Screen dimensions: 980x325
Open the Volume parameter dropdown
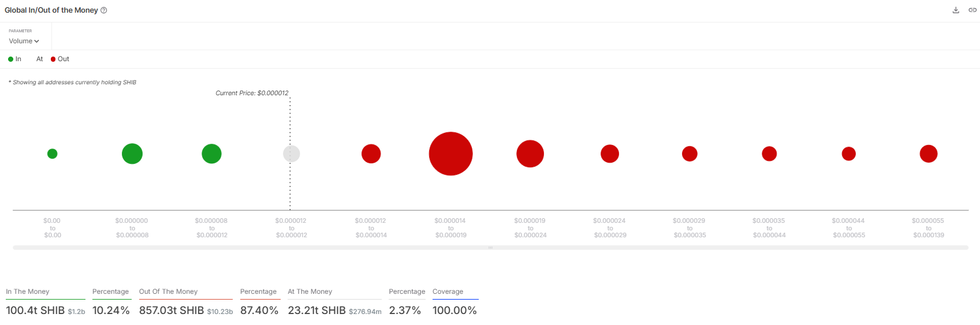pyautogui.click(x=24, y=41)
